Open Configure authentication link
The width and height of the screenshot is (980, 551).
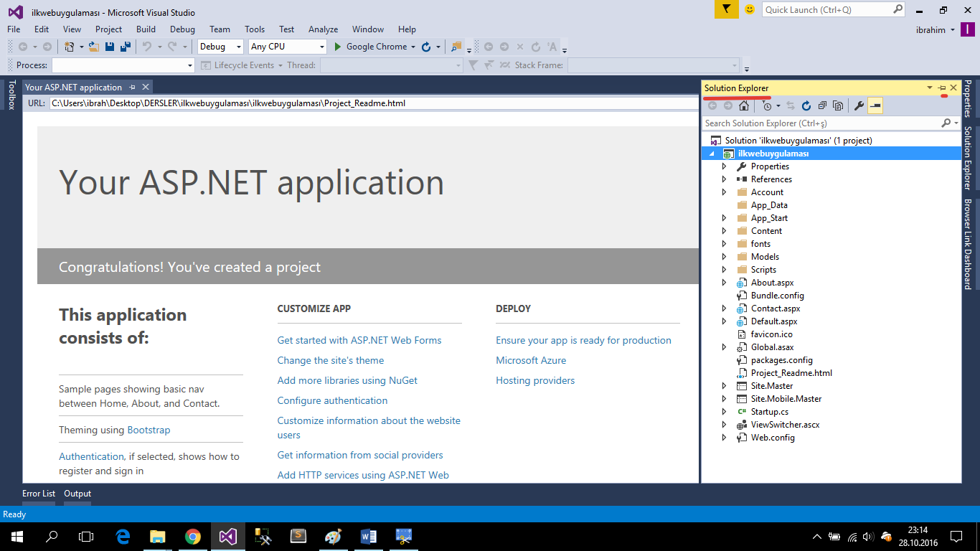[x=332, y=400]
